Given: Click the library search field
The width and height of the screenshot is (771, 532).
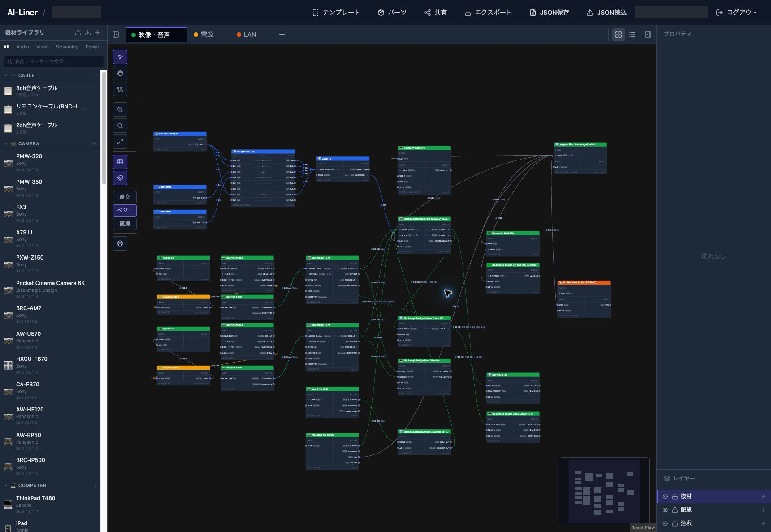Looking at the screenshot, I should click(x=54, y=61).
